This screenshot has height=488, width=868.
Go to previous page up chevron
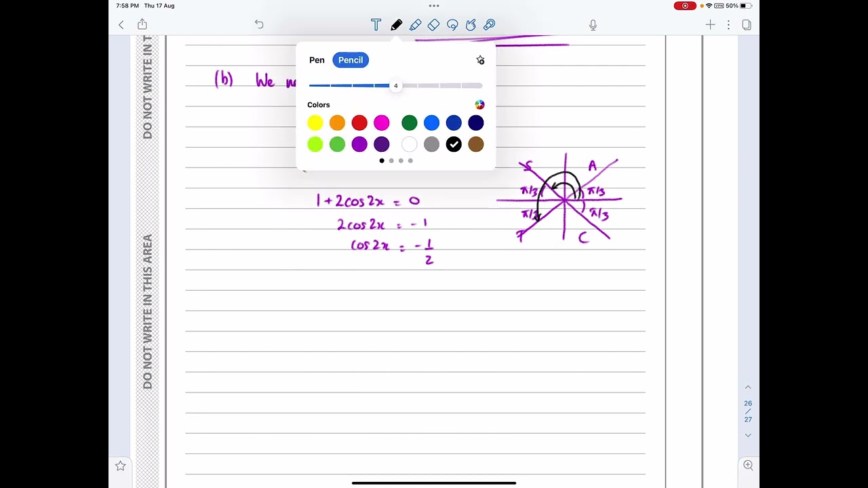748,387
